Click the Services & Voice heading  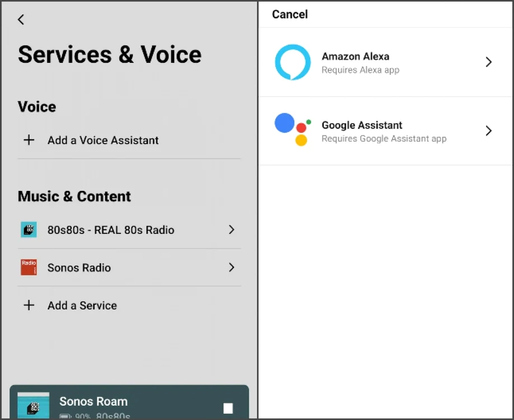click(110, 54)
